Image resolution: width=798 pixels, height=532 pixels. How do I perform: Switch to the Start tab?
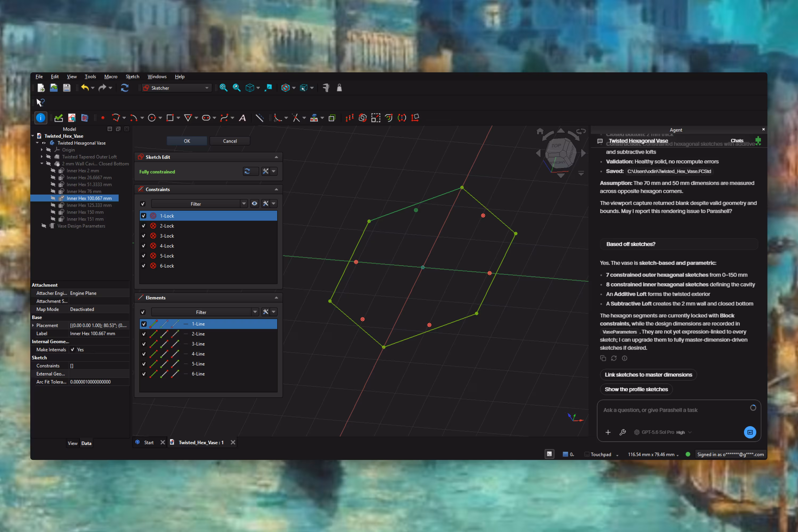(149, 442)
